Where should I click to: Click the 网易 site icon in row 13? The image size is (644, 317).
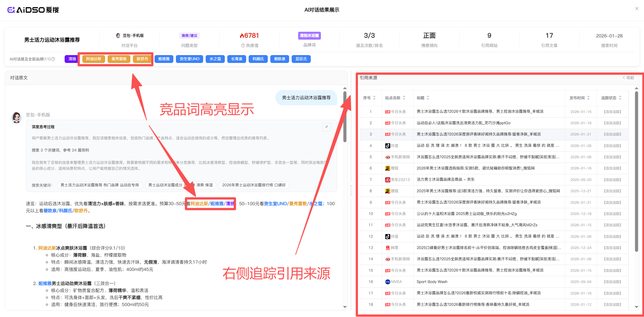(387, 248)
